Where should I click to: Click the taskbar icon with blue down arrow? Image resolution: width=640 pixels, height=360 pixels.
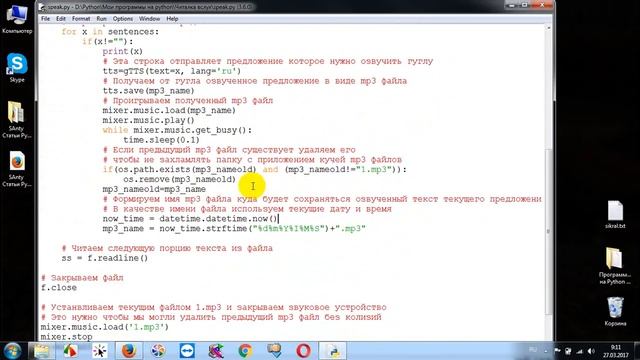point(274,351)
